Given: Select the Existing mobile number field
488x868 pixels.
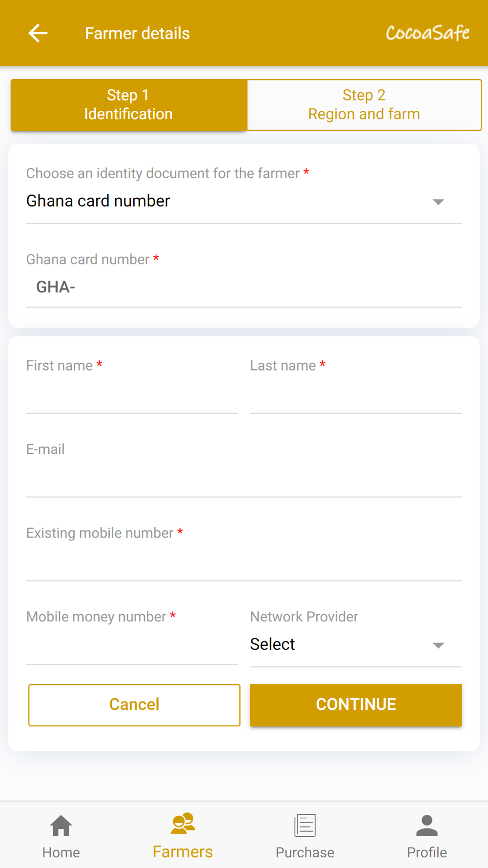Looking at the screenshot, I should [244, 564].
